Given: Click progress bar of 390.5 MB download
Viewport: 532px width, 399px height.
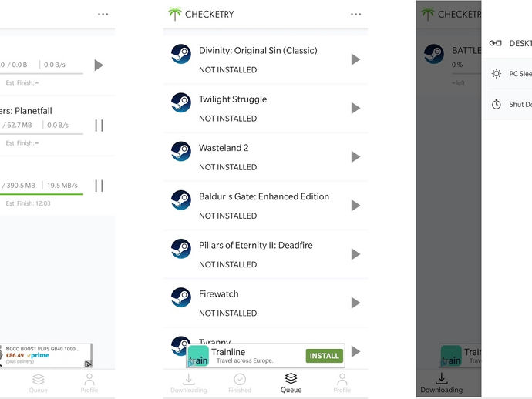Looking at the screenshot, I should point(42,194).
